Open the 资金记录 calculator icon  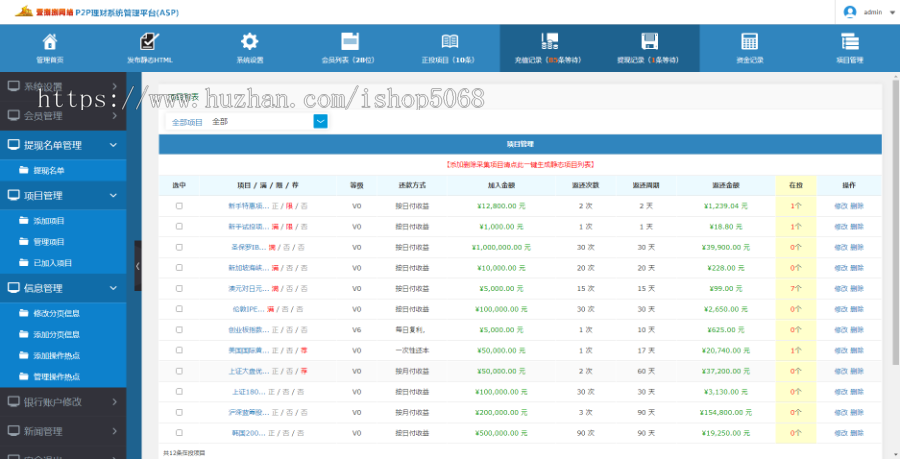[x=749, y=47]
